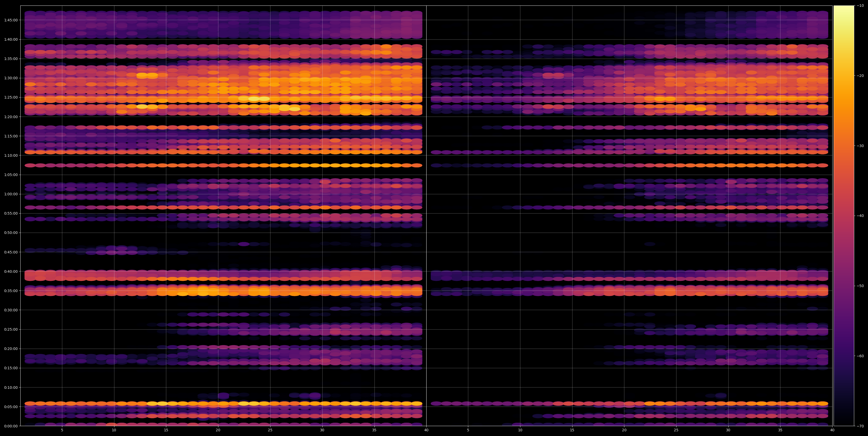Pick the 1:45:00 time label
The image size is (868, 436).
11,20
